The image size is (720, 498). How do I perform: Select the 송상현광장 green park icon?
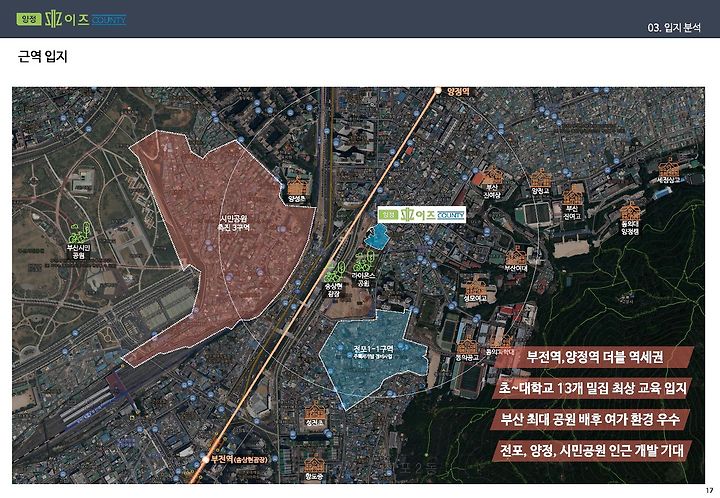[x=334, y=272]
